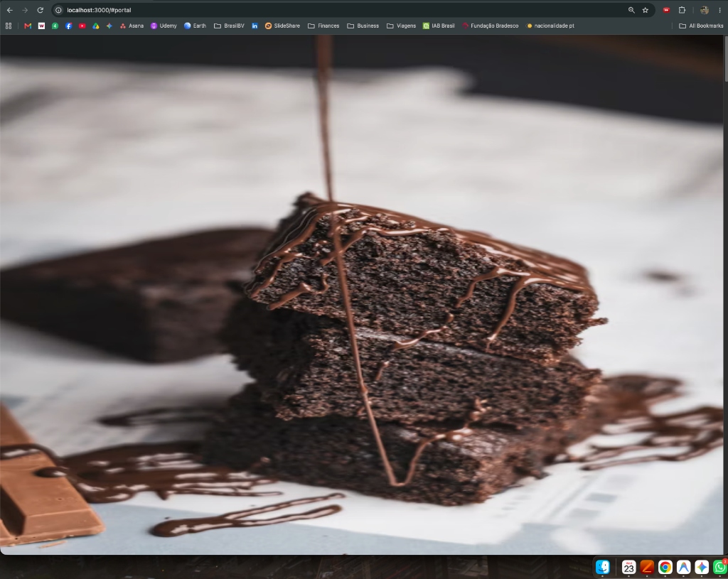The image size is (728, 579).
Task: Open the Gemini sparkle bookmark
Action: tap(109, 26)
